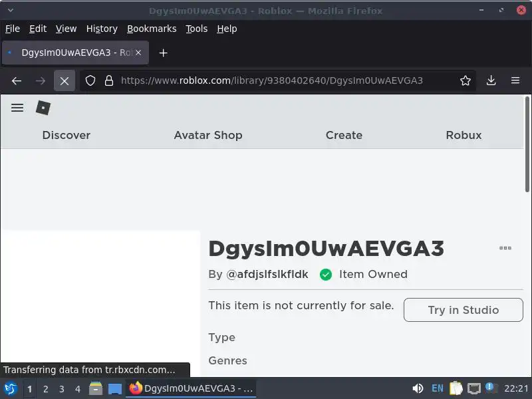
Task: Open the Bookmarks menu
Action: pos(152,29)
